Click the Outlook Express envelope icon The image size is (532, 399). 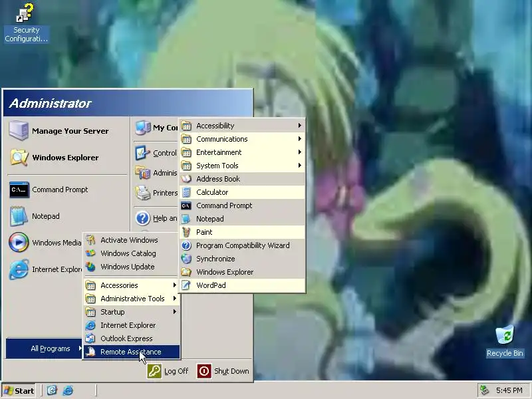pos(90,338)
